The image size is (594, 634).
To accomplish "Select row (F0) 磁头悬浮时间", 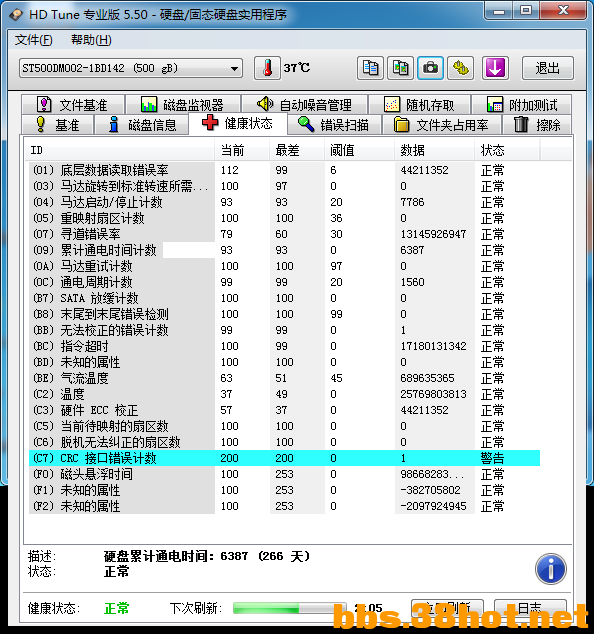I will coord(284,474).
